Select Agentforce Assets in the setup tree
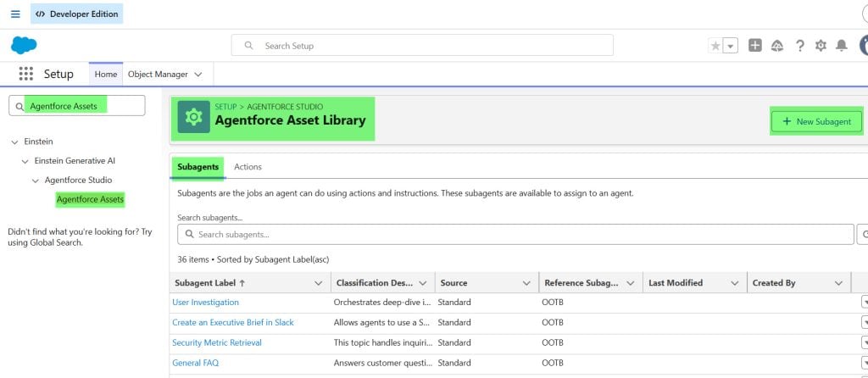 click(x=90, y=199)
